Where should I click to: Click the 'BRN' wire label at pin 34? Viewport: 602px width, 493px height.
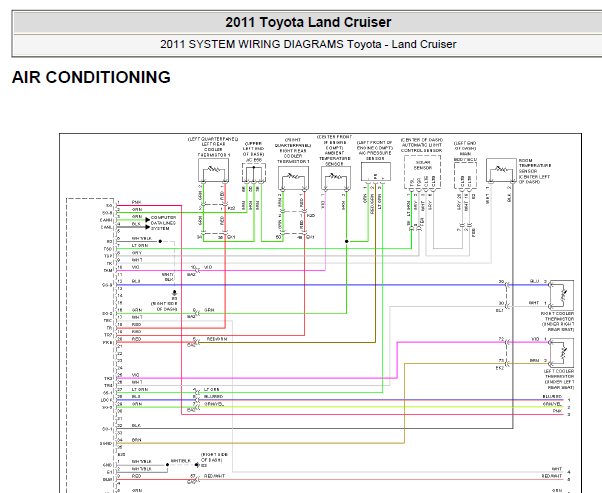click(x=137, y=440)
